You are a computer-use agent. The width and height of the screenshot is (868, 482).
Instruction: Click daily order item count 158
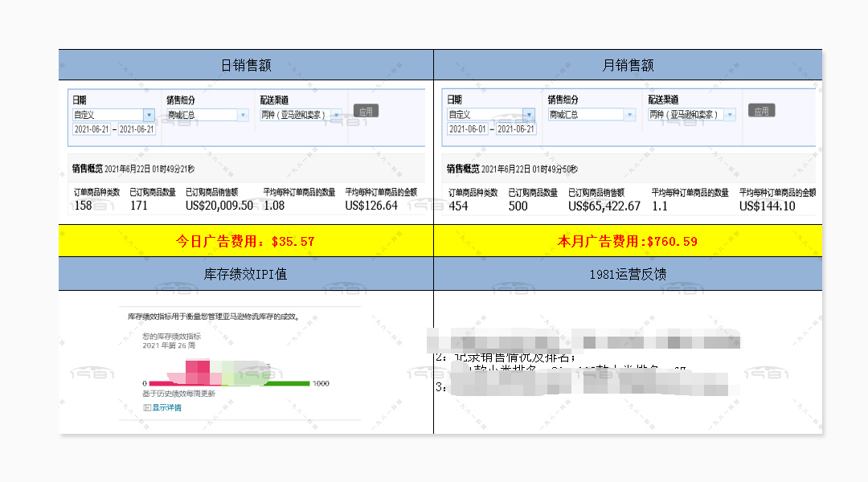tap(83, 206)
